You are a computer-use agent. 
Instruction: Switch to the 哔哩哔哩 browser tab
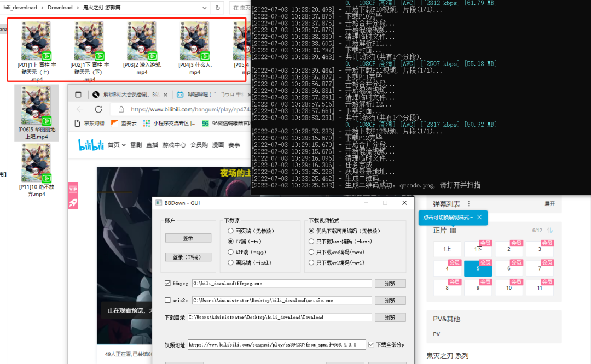coord(211,95)
